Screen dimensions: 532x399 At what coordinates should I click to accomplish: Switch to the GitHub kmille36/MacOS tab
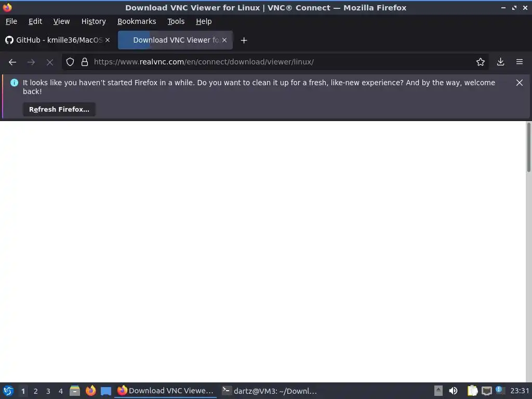coord(58,40)
